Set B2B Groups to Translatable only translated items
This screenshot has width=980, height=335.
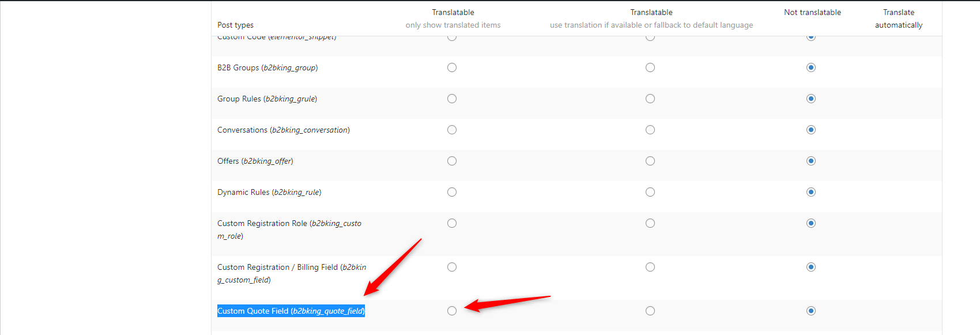click(452, 67)
